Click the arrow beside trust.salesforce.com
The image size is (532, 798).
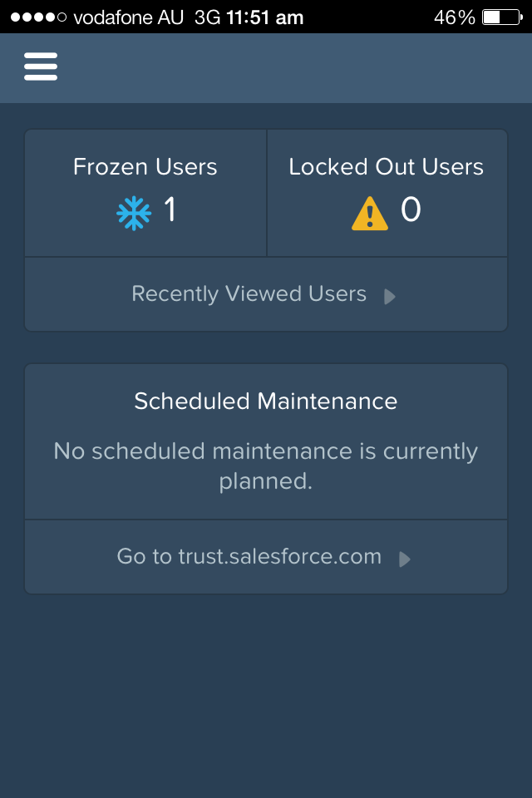coord(405,559)
